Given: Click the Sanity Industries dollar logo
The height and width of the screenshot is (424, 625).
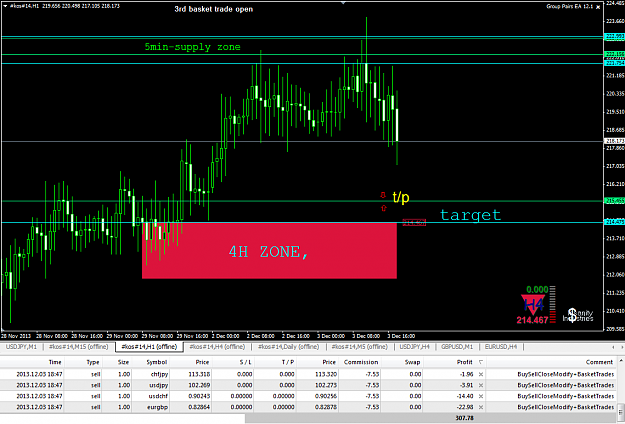Looking at the screenshot, I should click(x=578, y=315).
